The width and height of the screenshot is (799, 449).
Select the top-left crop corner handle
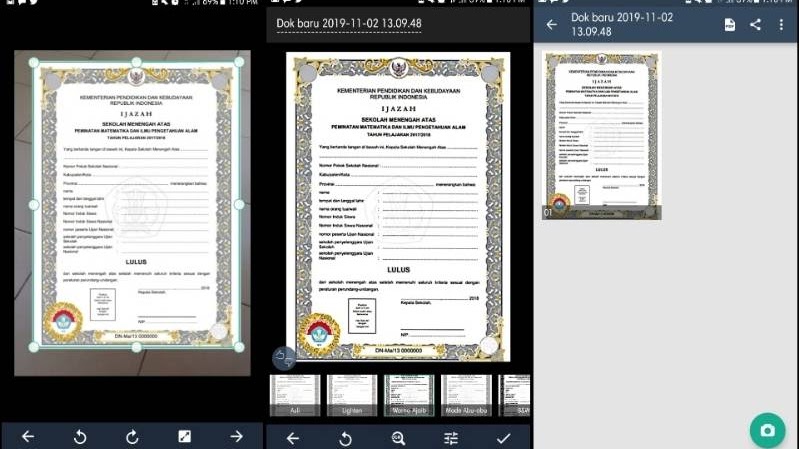click(34, 62)
